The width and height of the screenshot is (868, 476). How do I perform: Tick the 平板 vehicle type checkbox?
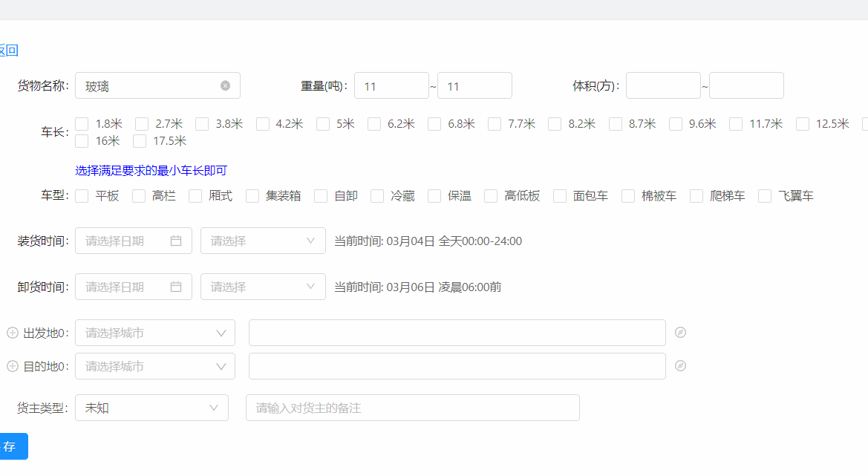click(82, 195)
